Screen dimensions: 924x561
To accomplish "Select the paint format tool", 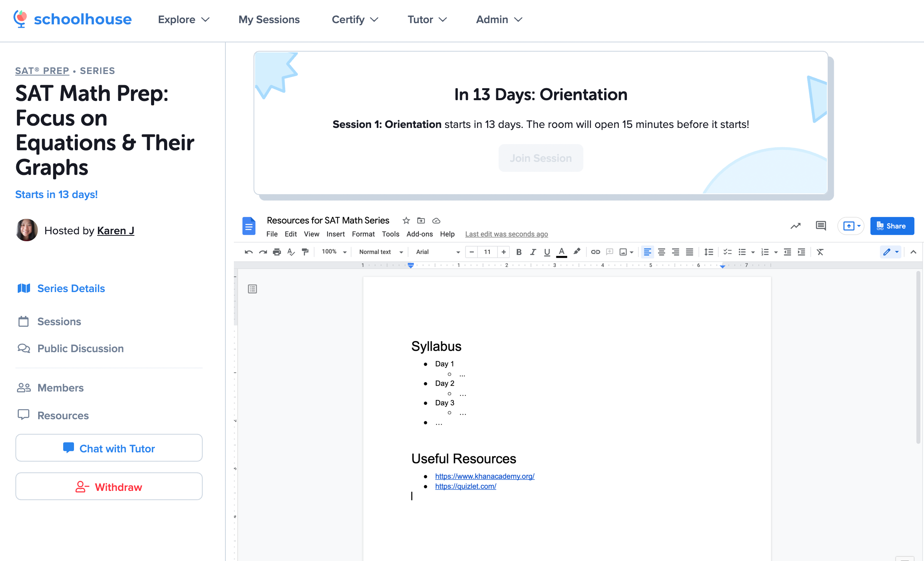I will tap(305, 252).
